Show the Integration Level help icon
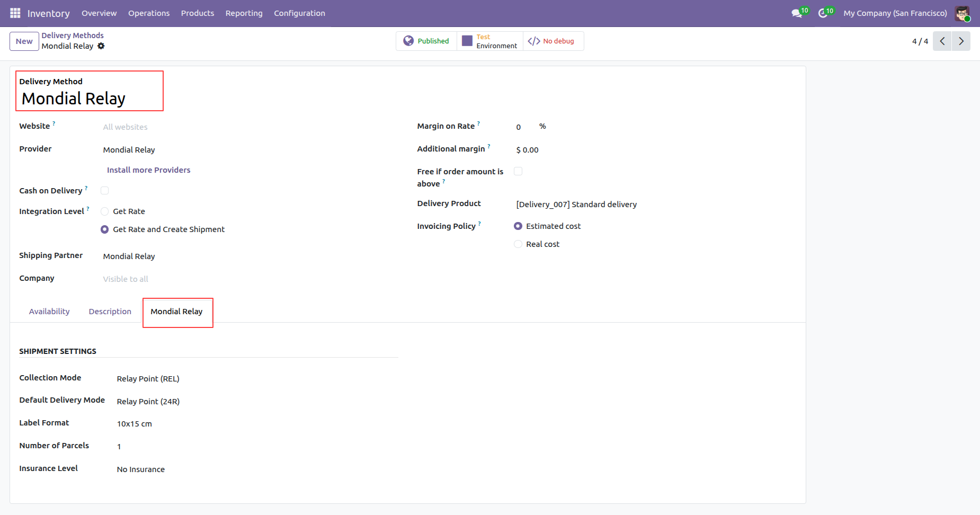This screenshot has height=515, width=980. (88, 209)
